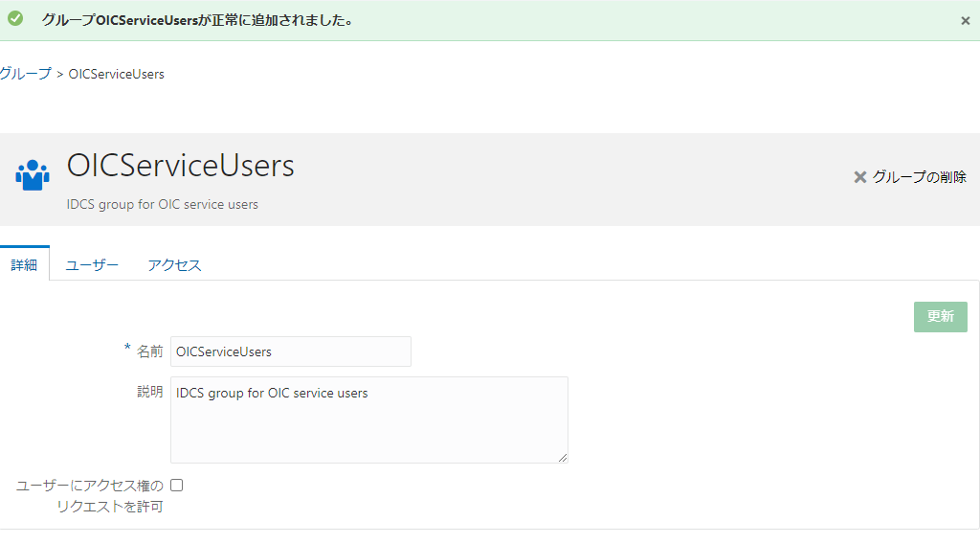Click the green checkmark success icon
Image resolution: width=980 pixels, height=544 pixels.
coord(15,19)
